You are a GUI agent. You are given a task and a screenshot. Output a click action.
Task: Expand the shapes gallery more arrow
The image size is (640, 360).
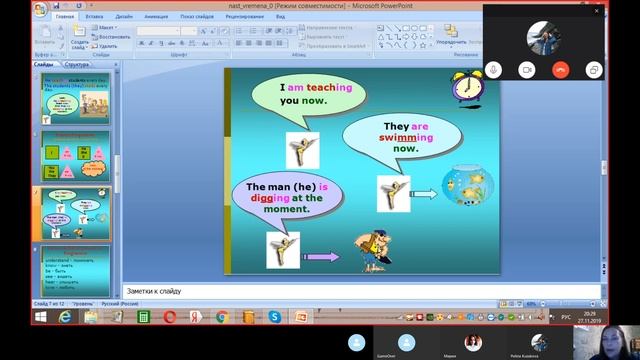[431, 45]
